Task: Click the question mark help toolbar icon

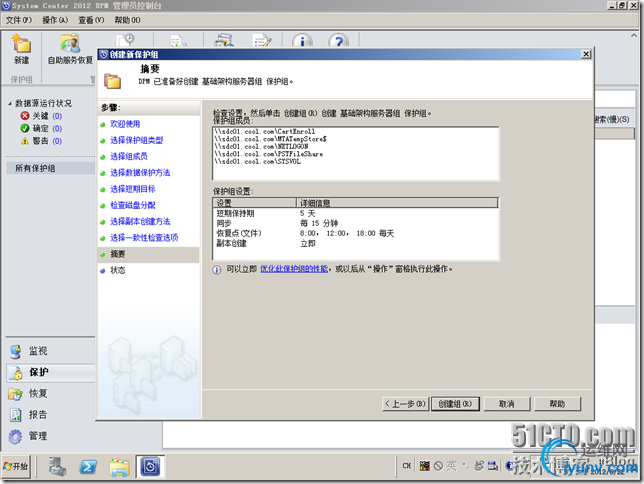Action: [339, 41]
